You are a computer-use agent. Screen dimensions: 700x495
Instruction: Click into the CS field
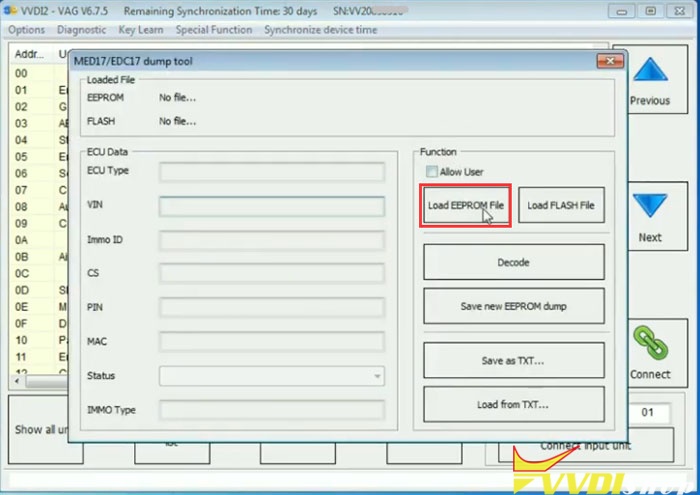[271, 273]
